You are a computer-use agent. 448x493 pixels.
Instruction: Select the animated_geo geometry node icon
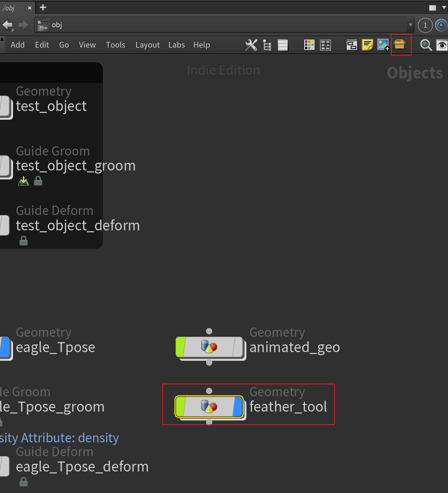(209, 347)
